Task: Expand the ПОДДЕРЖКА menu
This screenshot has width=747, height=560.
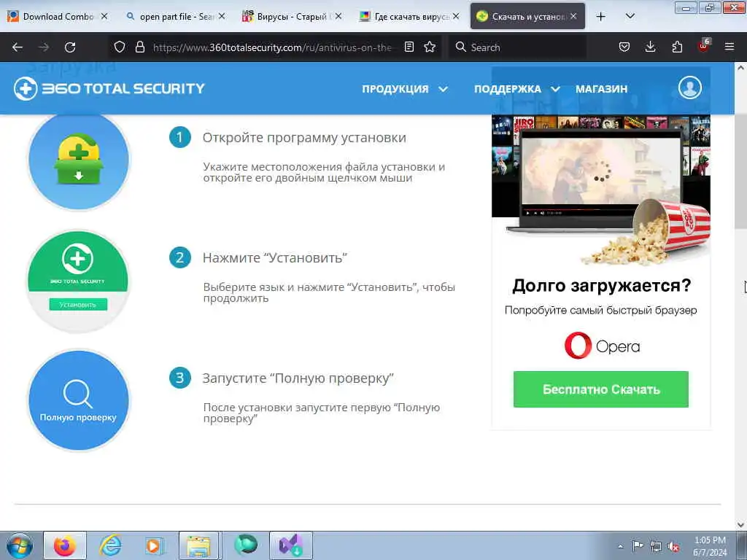Action: pos(516,89)
